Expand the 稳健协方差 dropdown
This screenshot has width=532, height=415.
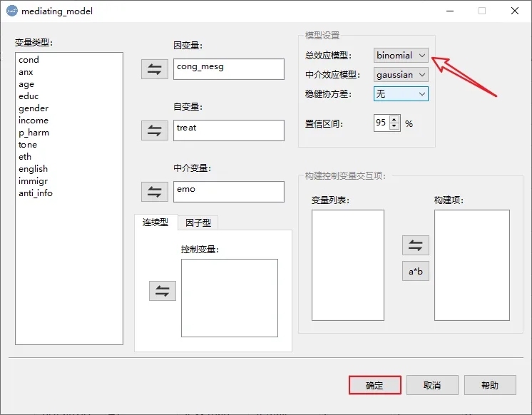(x=401, y=94)
